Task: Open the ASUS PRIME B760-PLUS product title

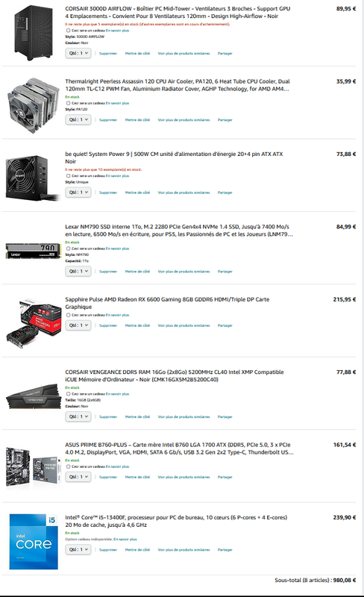Action: (x=179, y=448)
